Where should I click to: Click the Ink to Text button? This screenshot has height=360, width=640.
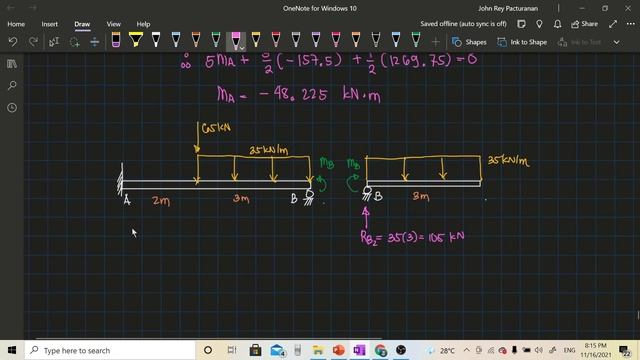pos(579,42)
